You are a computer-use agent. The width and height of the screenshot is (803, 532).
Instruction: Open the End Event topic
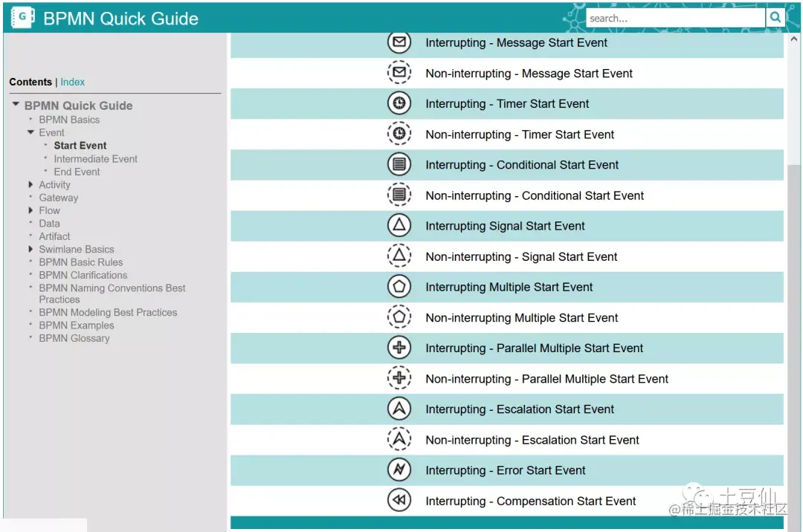click(77, 172)
